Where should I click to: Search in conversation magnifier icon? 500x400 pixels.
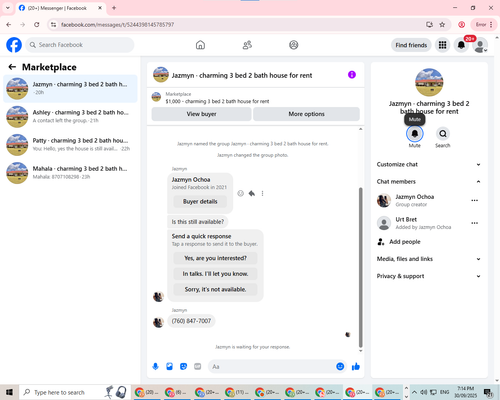pos(443,134)
